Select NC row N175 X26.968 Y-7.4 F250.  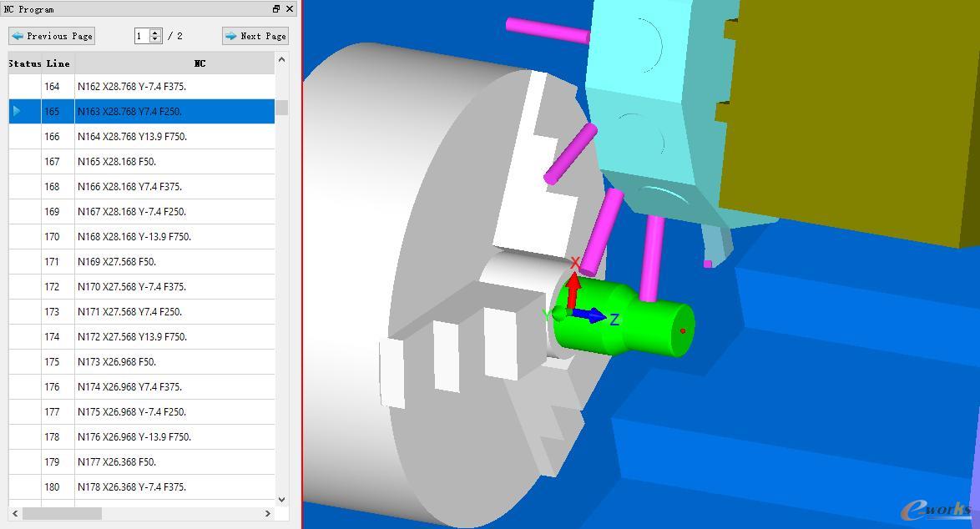(142, 411)
